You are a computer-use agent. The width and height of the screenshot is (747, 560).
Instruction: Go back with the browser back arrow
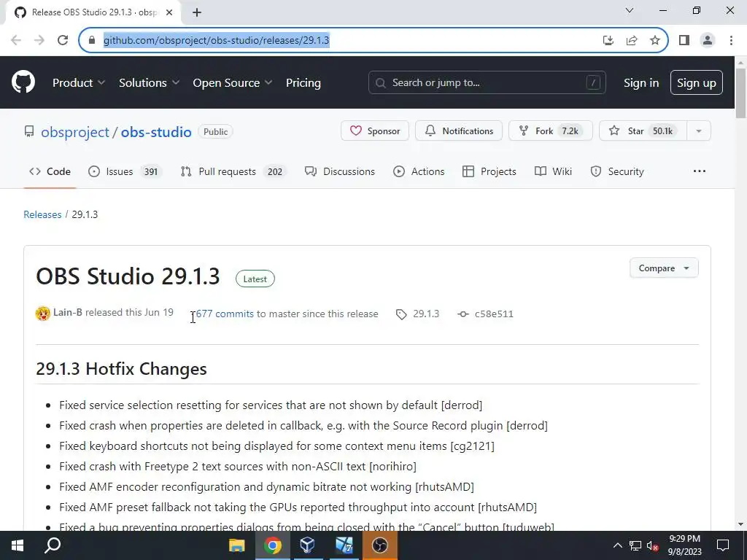(x=16, y=40)
